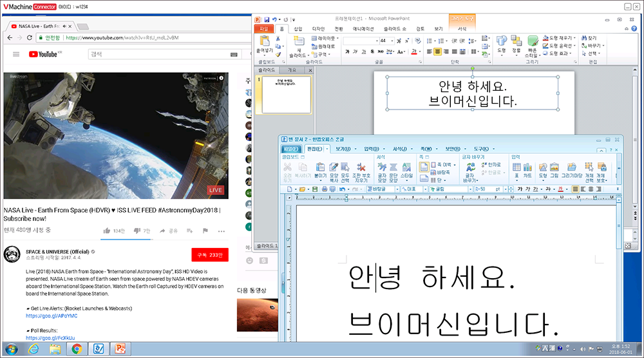Viewport: 644px width, 358px height.
Task: Click the Cut scissors icon in PowerPoint
Action: [x=278, y=38]
